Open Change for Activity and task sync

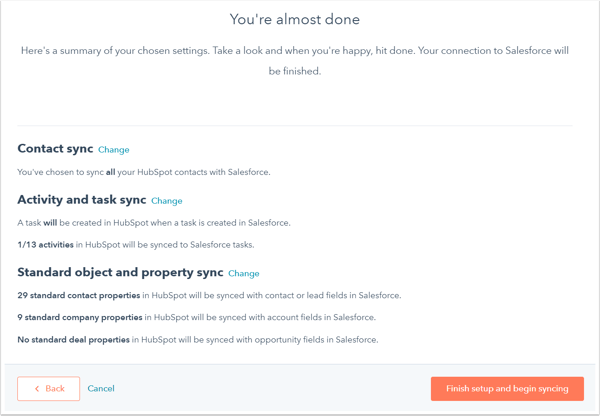(167, 201)
